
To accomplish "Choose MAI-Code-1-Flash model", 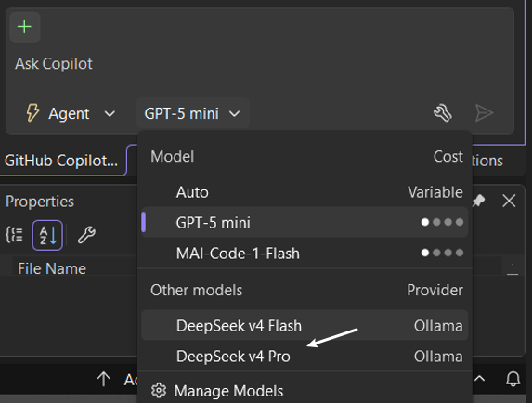I will 305,253.
